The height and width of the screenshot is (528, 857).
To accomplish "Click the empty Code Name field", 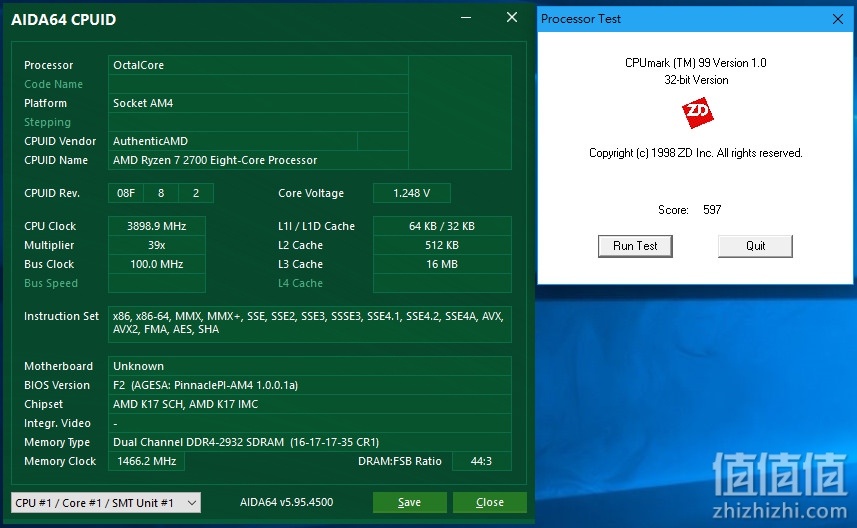I will [x=258, y=84].
